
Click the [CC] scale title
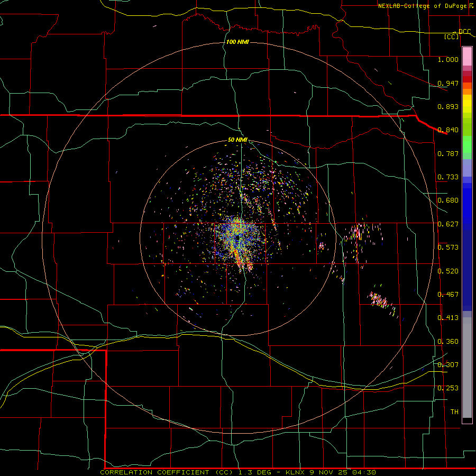pyautogui.click(x=452, y=36)
